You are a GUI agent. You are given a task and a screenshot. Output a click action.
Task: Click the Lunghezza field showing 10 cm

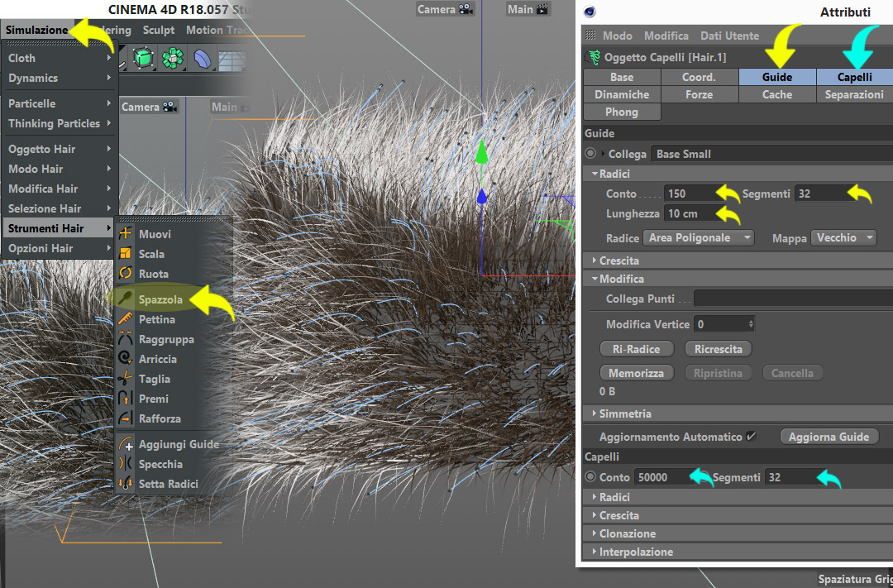click(x=690, y=213)
